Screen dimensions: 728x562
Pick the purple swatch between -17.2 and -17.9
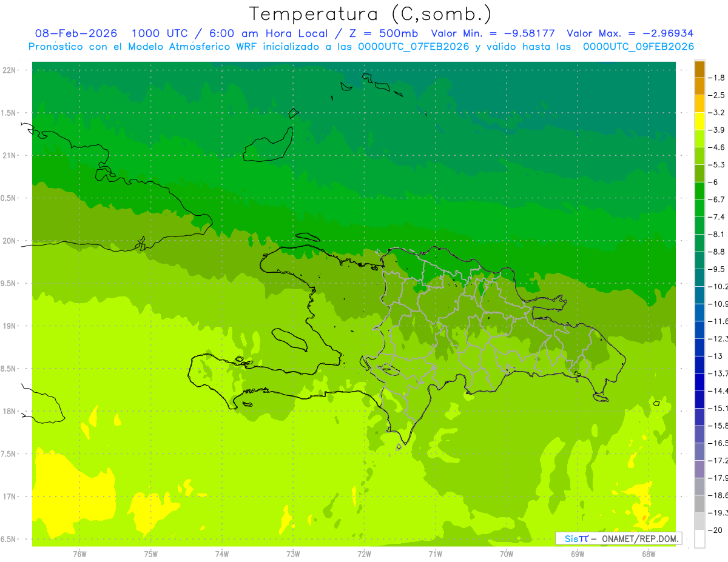click(x=699, y=469)
